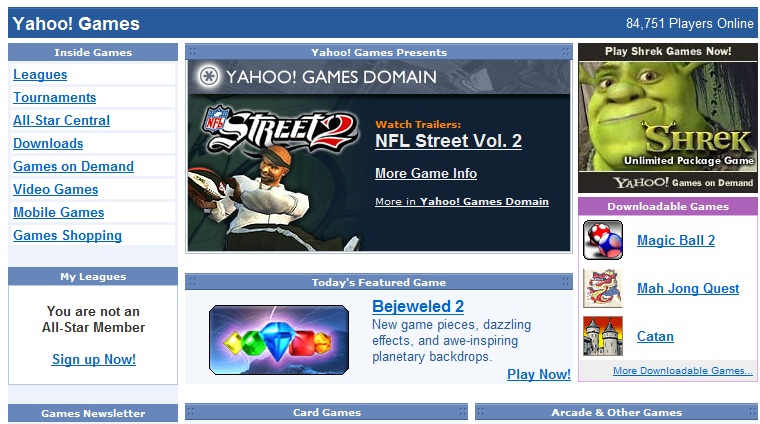Open More Downloadable Games link
Screen dimensions: 760x424
682,371
